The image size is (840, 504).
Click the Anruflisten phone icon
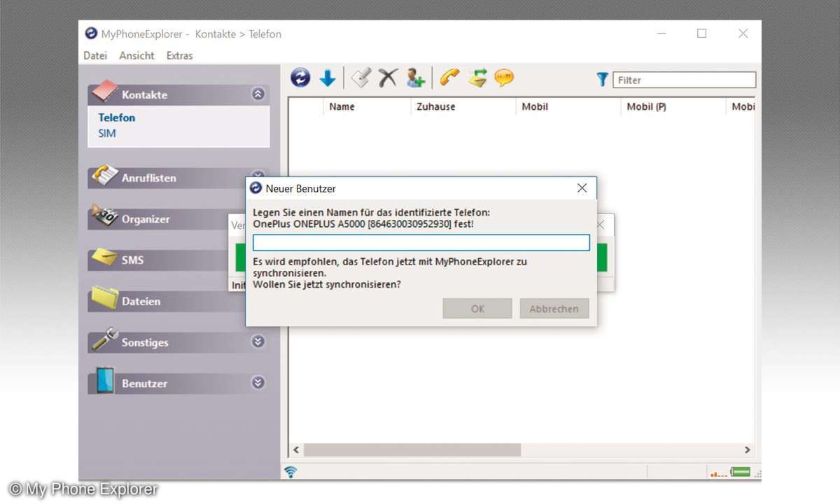click(104, 176)
